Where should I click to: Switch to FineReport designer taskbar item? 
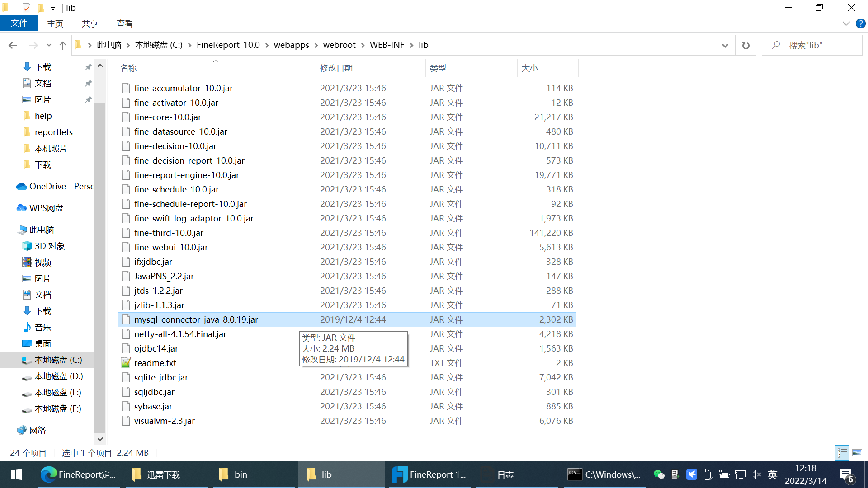[429, 474]
